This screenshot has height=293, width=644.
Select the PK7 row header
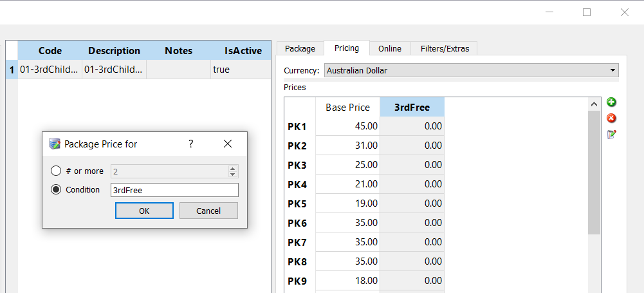coord(300,243)
